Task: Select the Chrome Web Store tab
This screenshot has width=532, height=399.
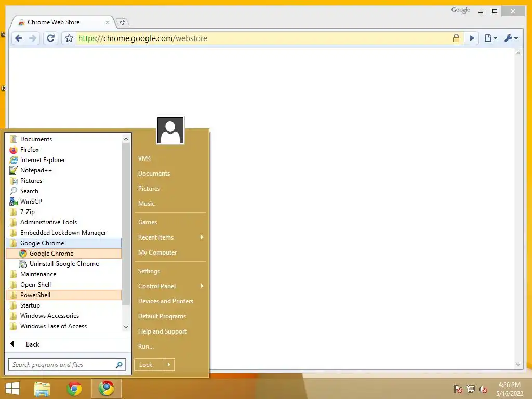Action: tap(63, 22)
